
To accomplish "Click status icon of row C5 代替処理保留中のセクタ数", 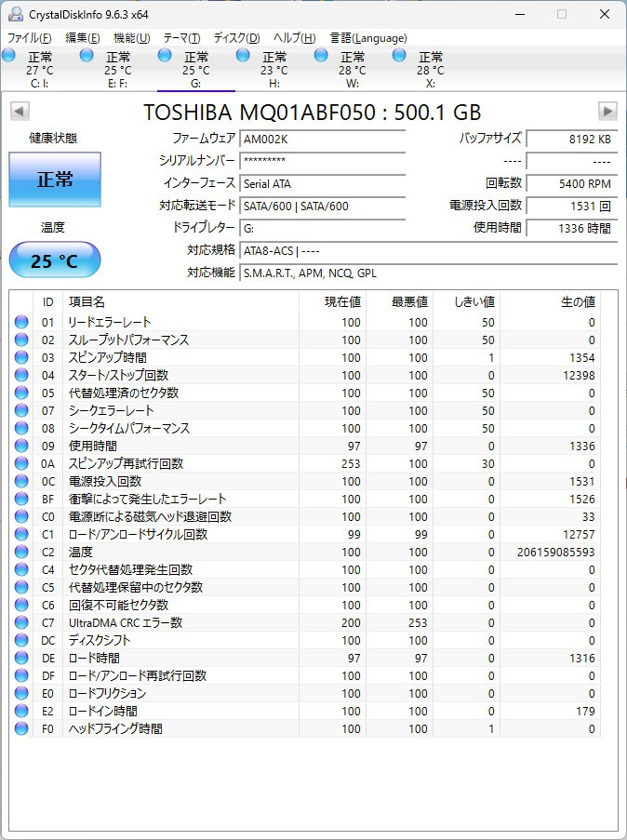I will pyautogui.click(x=21, y=587).
